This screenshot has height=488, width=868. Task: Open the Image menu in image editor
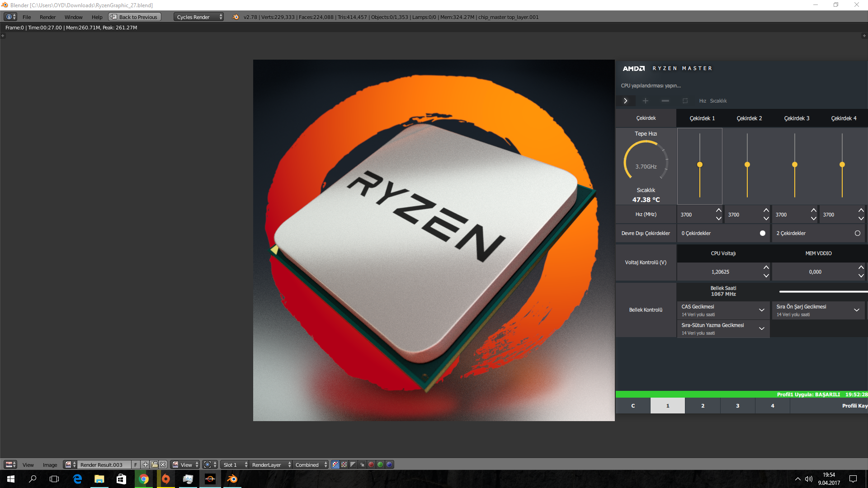[50, 465]
